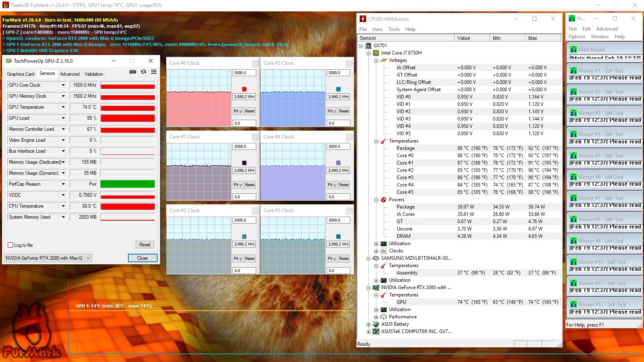Image resolution: width=644 pixels, height=362 pixels.
Task: Click the Prime95 title bar app icon
Action: [x=572, y=18]
